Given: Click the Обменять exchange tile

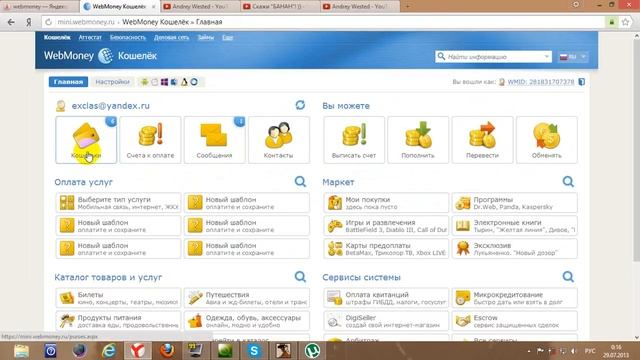Looking at the screenshot, I should point(547,140).
